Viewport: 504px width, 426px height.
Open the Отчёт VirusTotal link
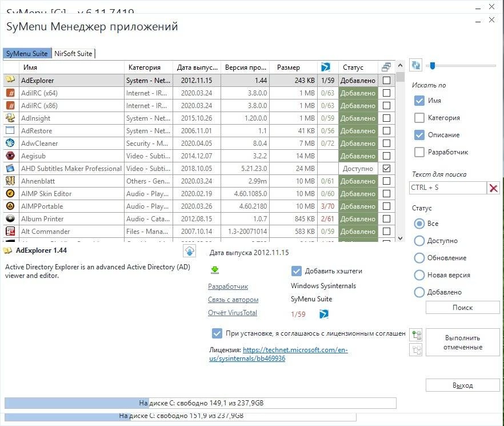[x=233, y=313]
